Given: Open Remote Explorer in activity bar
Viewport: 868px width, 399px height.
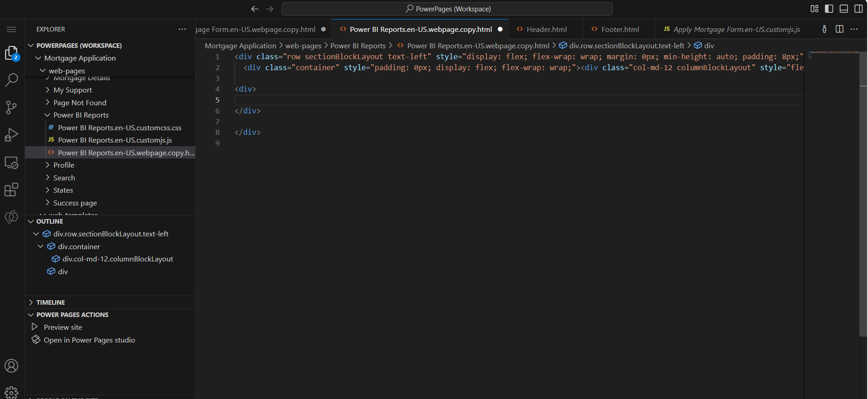Looking at the screenshot, I should [11, 163].
